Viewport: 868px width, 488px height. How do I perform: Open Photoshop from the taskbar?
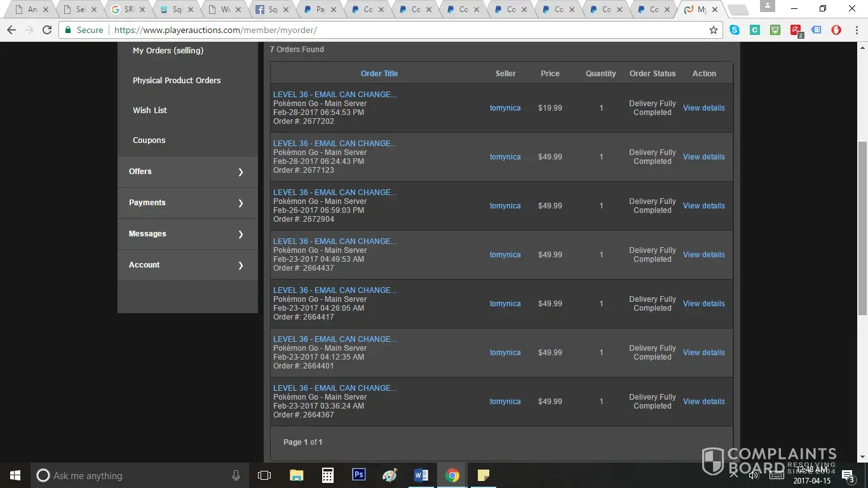[x=358, y=475]
